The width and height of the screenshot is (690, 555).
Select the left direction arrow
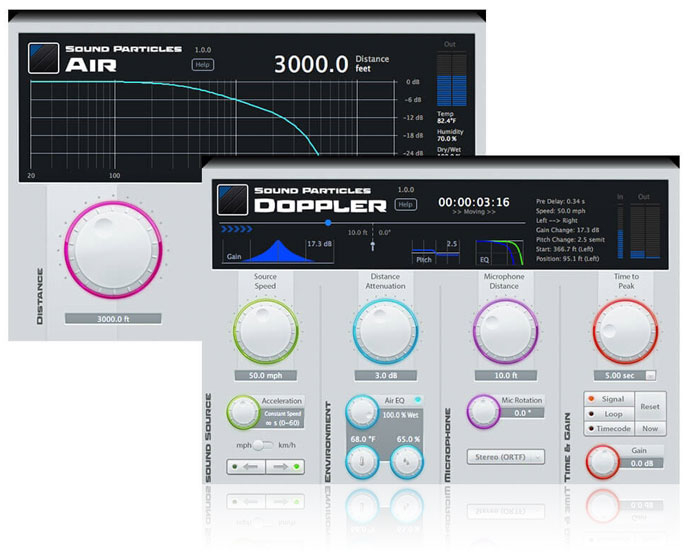(248, 466)
